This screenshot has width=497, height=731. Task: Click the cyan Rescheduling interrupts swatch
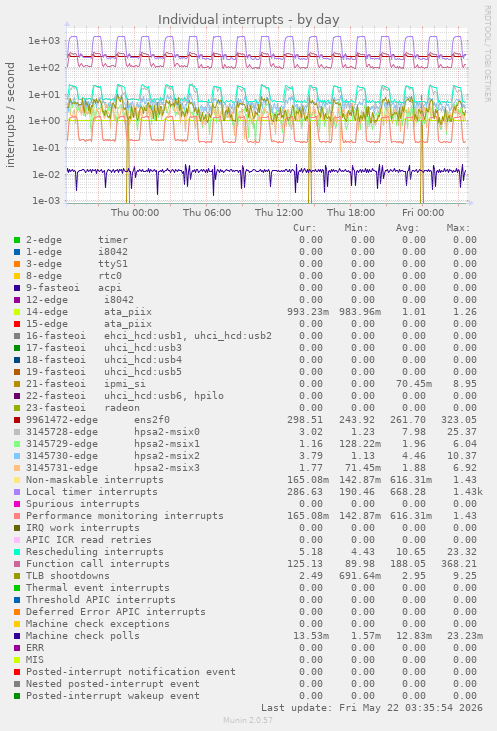17,552
